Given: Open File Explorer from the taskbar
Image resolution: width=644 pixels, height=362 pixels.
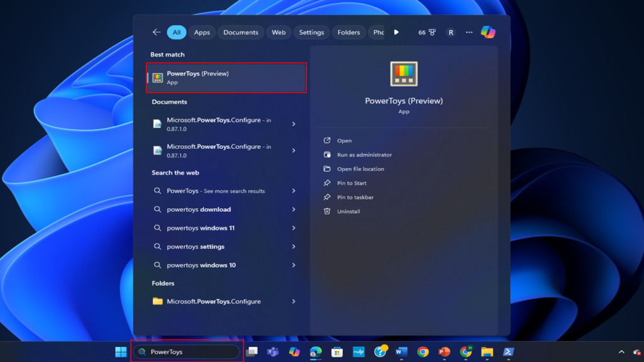Looking at the screenshot, I should coord(487,352).
